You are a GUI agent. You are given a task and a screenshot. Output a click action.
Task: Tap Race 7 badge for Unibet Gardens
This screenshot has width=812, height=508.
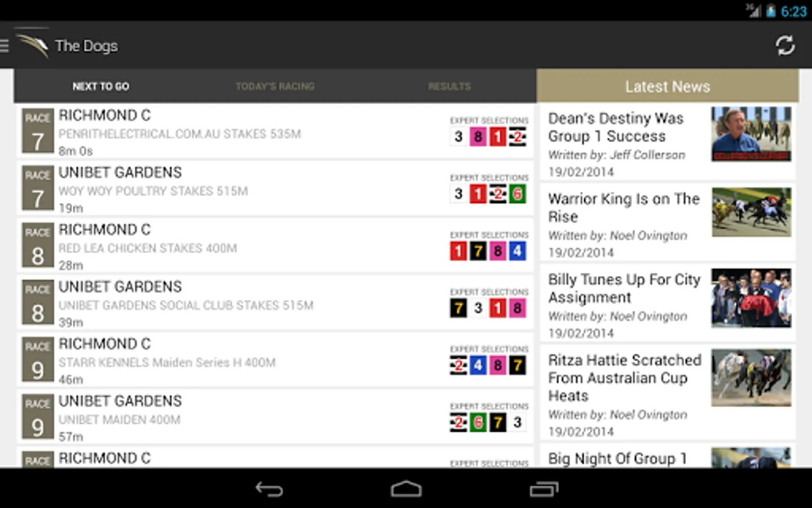pos(38,189)
